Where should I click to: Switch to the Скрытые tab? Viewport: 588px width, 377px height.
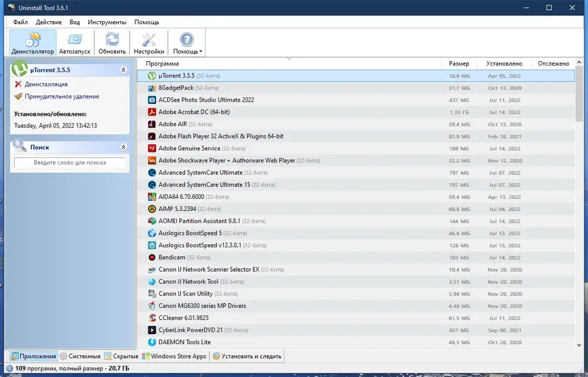pyautogui.click(x=121, y=356)
